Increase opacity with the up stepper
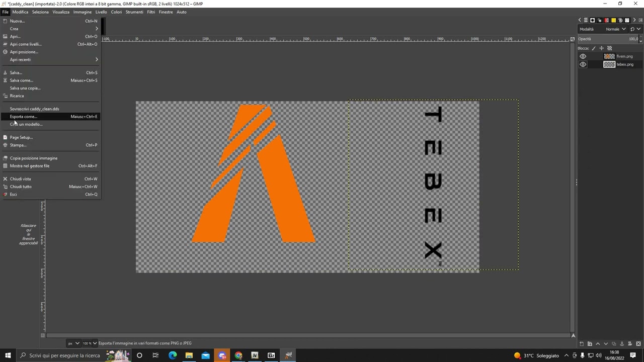644x362 pixels. pos(640,36)
